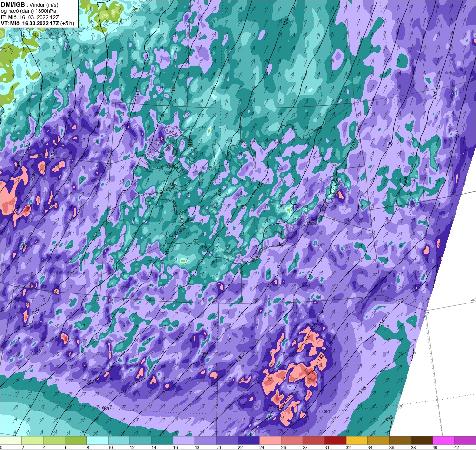Screen dimensions: 476x450
Task: Select the '110' height contour label
Action: pos(52,156)
